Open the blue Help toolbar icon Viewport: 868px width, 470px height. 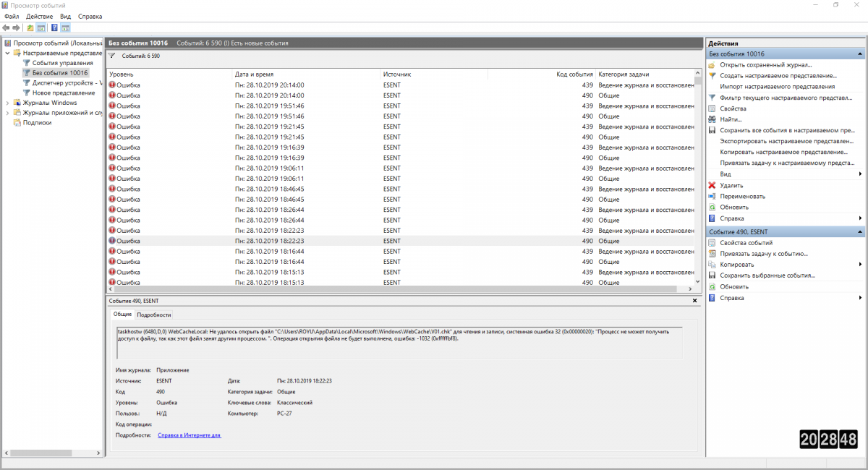click(x=54, y=27)
